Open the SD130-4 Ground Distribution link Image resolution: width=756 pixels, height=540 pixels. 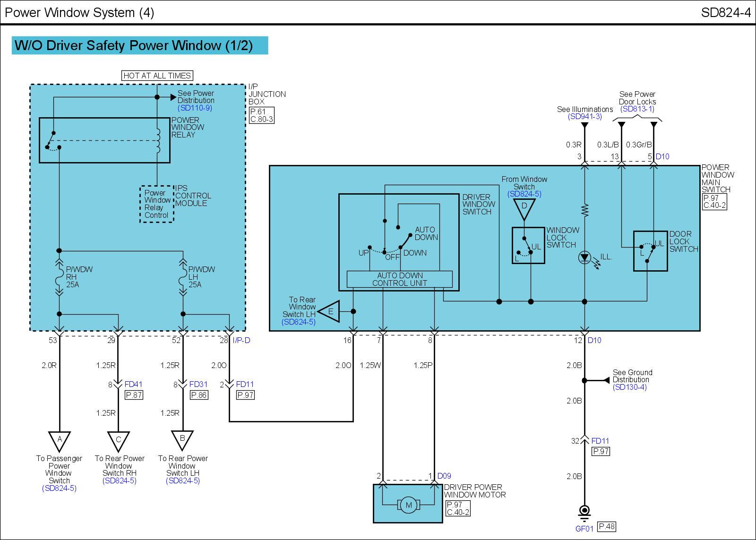(629, 387)
